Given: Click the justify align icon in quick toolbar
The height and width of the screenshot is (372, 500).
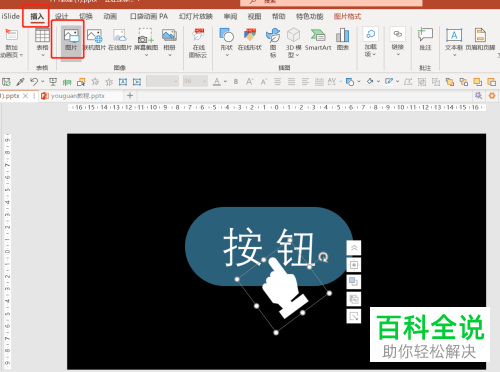Looking at the screenshot, I should (291, 82).
